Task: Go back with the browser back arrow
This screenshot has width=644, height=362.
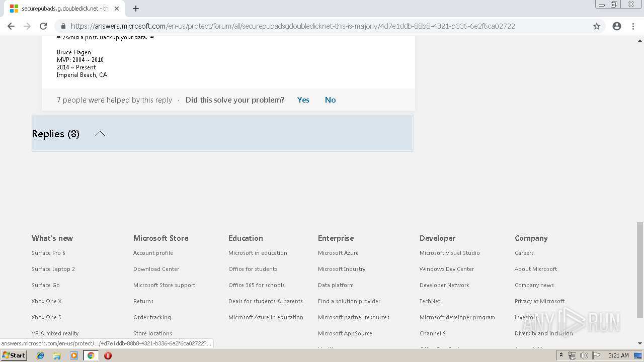Action: pos(11,26)
